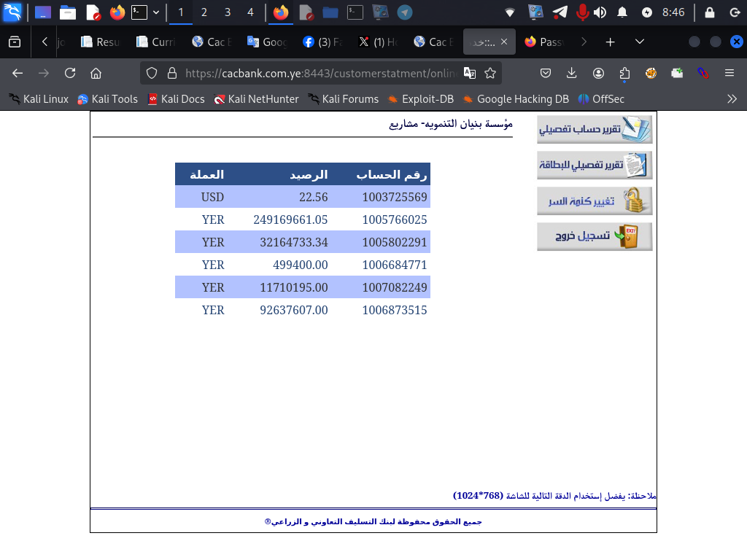Open the List all tabs chevron
The image size is (747, 560).
638,42
